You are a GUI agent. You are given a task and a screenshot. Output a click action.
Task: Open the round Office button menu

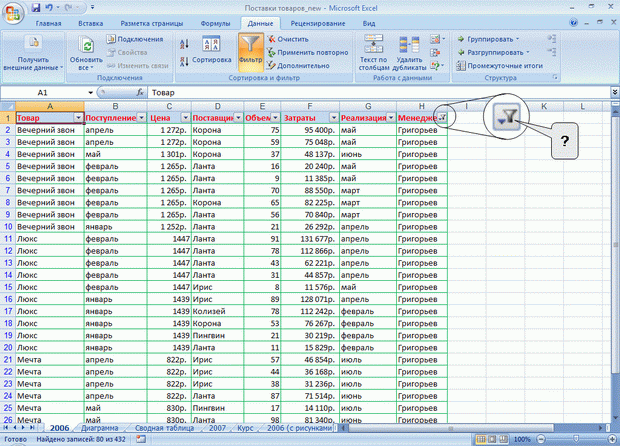point(13,13)
